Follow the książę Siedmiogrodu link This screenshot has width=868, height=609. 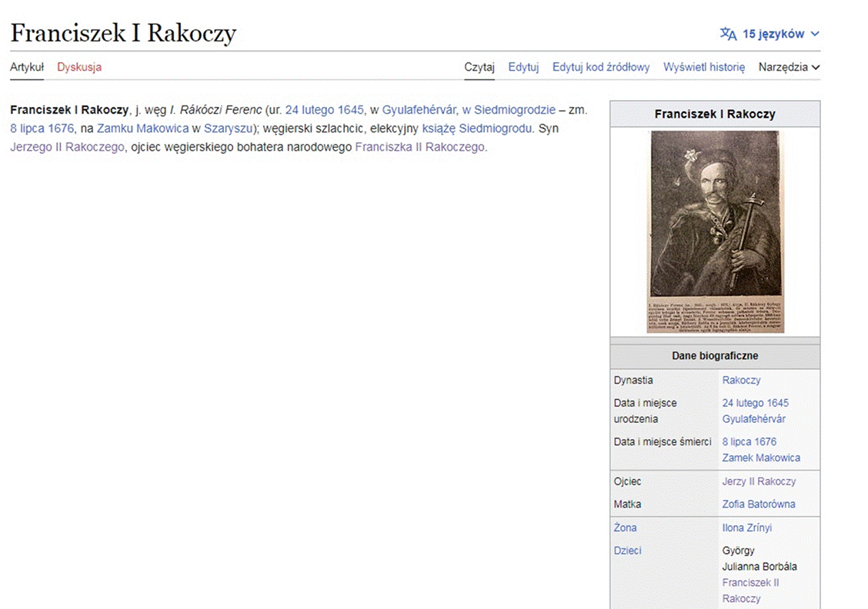tap(476, 128)
